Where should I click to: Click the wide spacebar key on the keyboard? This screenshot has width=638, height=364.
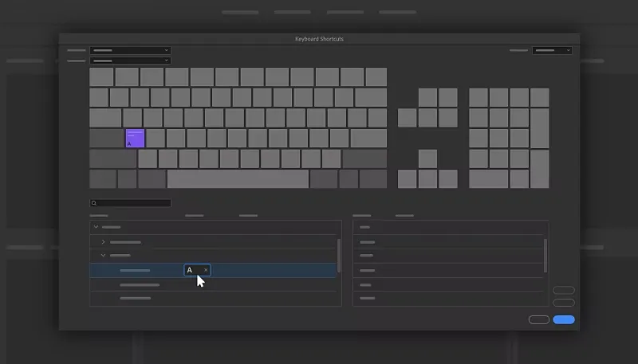click(238, 179)
